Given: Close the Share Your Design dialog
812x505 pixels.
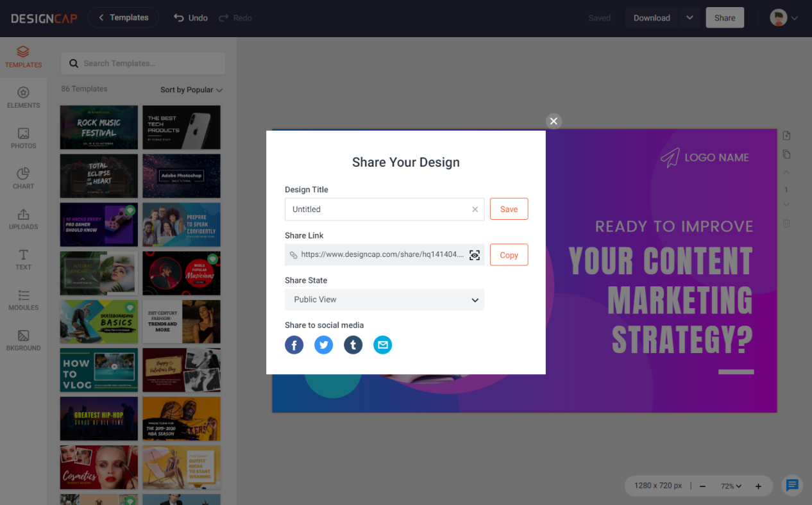Looking at the screenshot, I should coord(554,121).
